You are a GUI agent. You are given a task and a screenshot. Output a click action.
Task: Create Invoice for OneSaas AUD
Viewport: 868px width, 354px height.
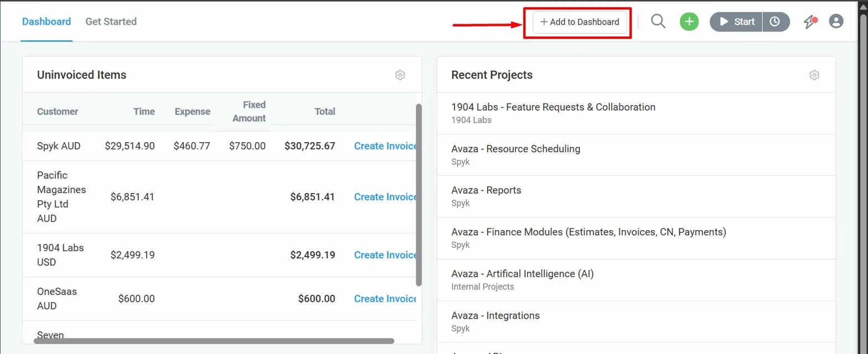(385, 299)
